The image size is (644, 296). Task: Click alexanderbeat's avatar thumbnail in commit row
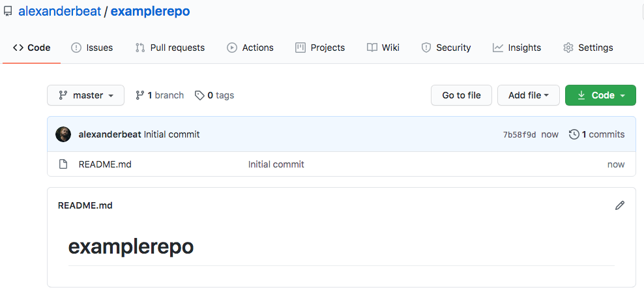pyautogui.click(x=63, y=134)
